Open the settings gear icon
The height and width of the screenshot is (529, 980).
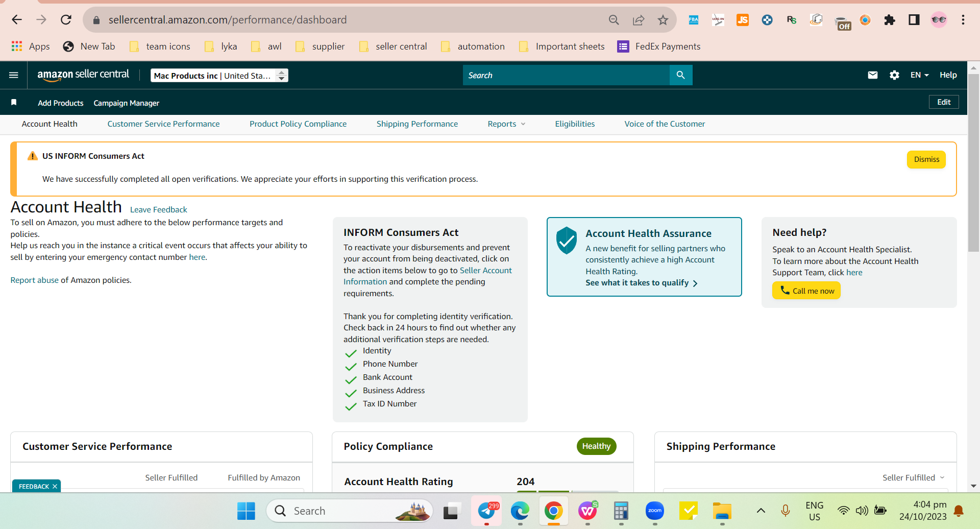click(x=894, y=75)
